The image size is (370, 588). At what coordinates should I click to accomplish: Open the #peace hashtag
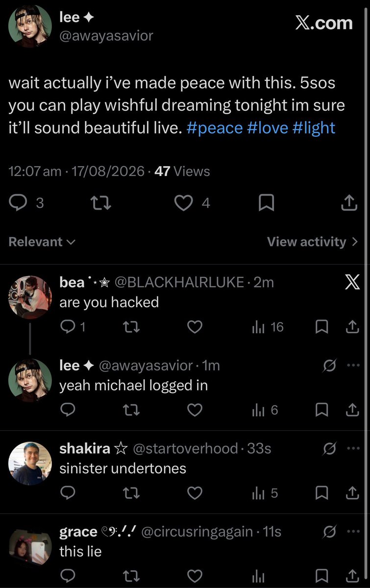pos(215,128)
